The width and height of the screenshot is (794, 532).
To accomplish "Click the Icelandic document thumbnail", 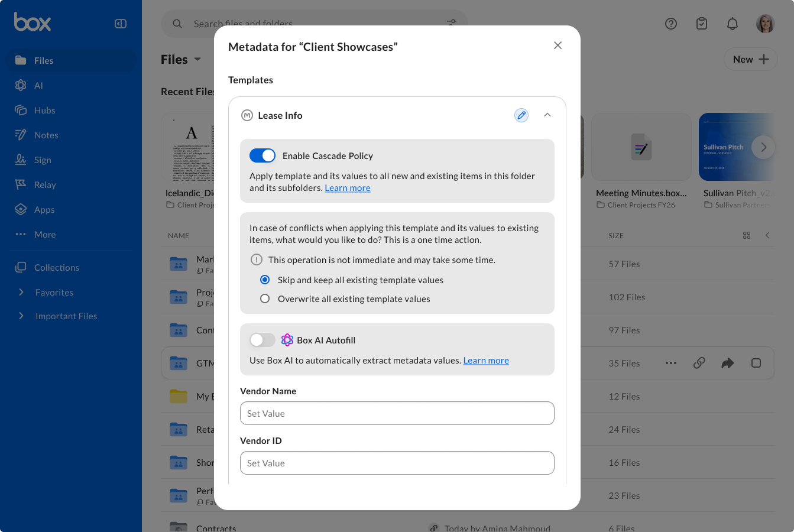I will coord(189,147).
